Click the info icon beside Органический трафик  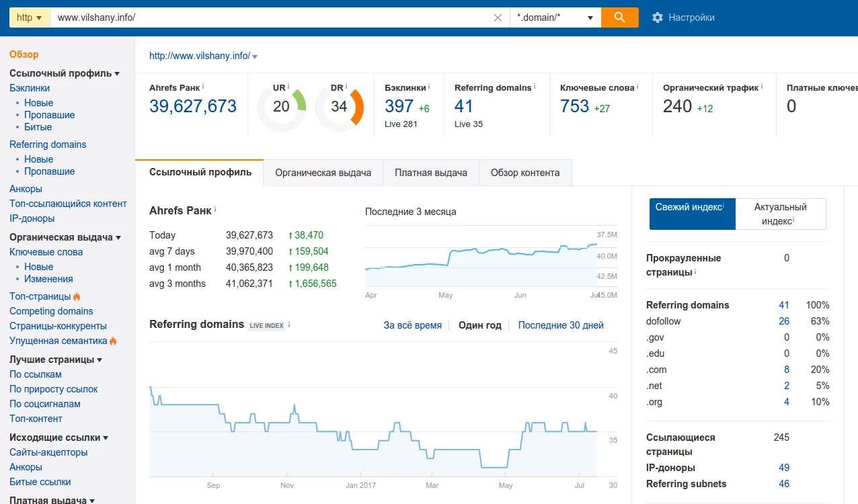click(763, 87)
